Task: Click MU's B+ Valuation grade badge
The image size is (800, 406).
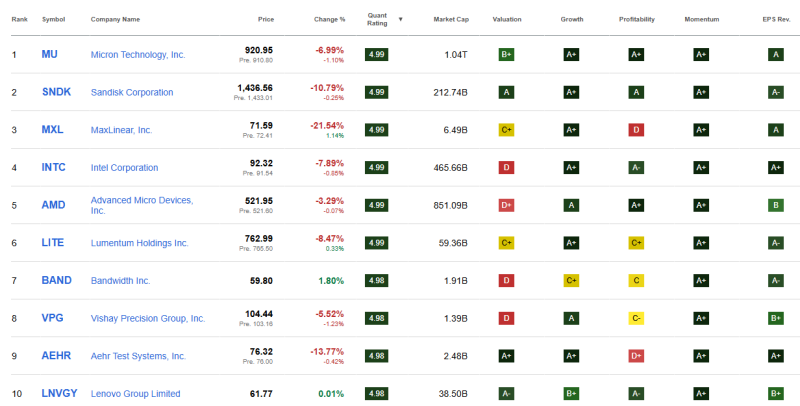Action: click(x=506, y=55)
